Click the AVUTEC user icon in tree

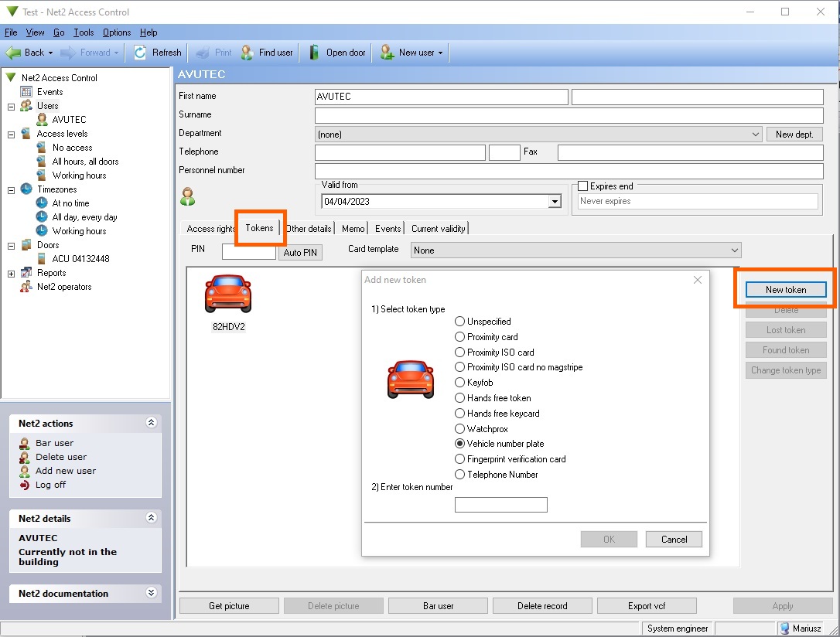click(x=42, y=119)
